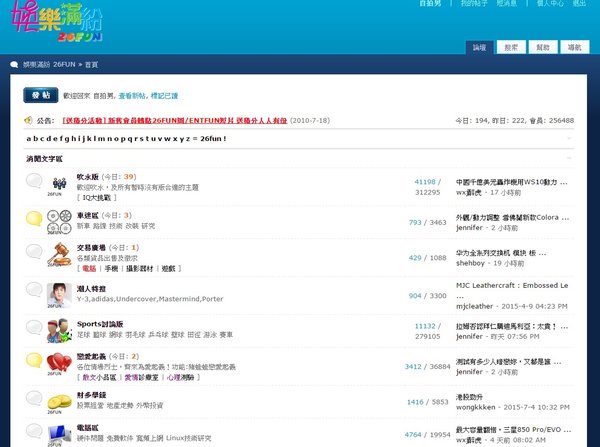Open the 潮人特搜 portrait photo icon
Image resolution: width=600 pixels, height=447 pixels.
click(59, 295)
